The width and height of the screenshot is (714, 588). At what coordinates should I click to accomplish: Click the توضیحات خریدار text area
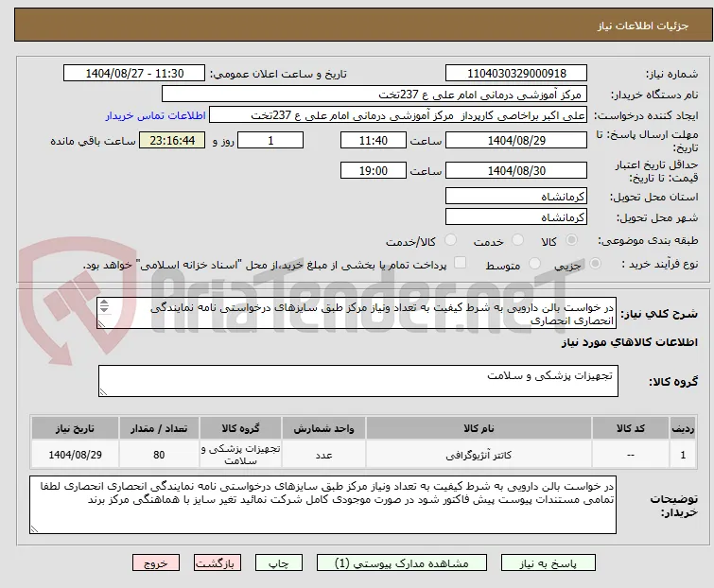(x=322, y=505)
